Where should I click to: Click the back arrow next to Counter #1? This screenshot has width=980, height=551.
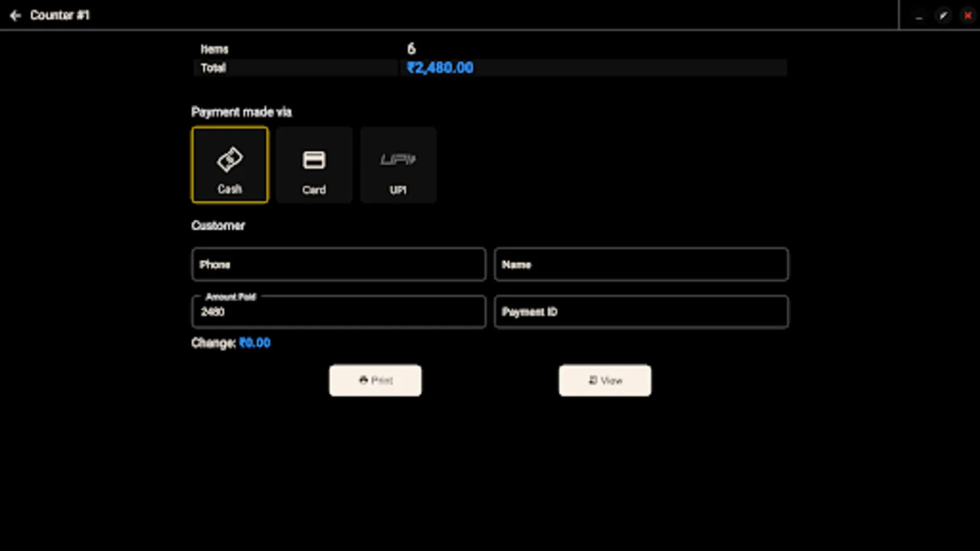point(15,15)
